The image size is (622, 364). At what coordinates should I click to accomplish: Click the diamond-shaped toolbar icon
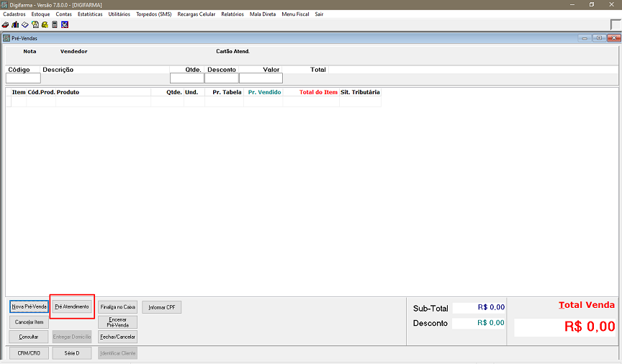coord(24,24)
